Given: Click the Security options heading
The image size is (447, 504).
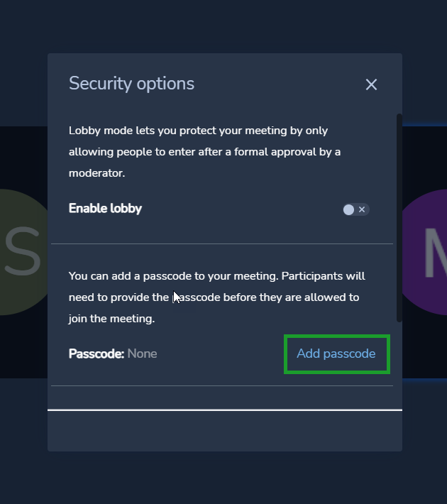Looking at the screenshot, I should click(131, 84).
